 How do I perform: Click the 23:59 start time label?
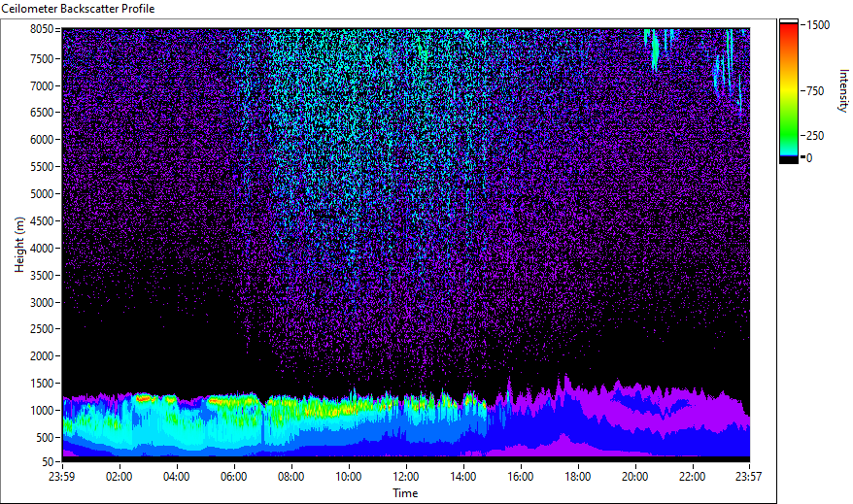pos(61,477)
